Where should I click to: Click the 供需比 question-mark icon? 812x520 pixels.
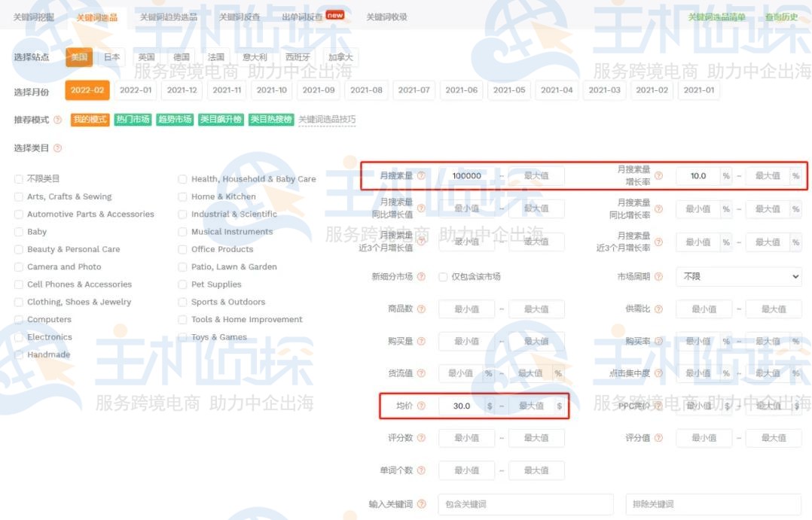(658, 309)
